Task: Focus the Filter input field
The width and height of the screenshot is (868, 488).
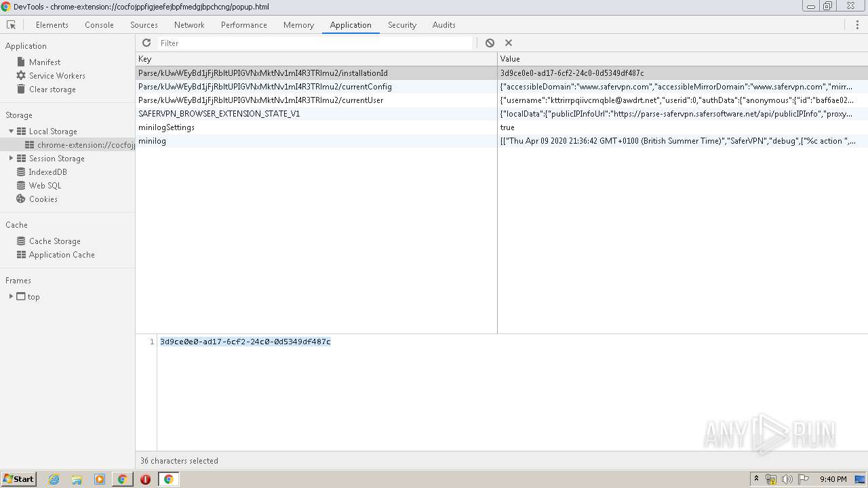Action: tap(315, 43)
